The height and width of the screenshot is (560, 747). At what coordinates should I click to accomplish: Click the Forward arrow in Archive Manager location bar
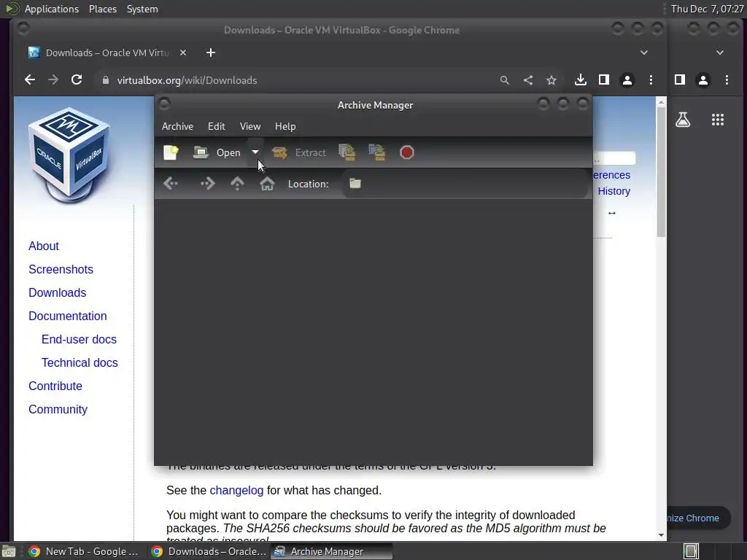pyautogui.click(x=208, y=183)
